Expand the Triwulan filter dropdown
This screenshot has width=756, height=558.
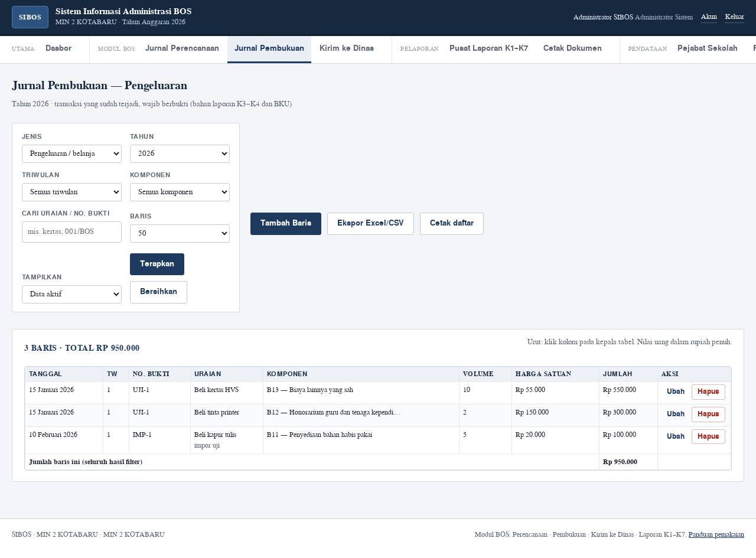71,192
